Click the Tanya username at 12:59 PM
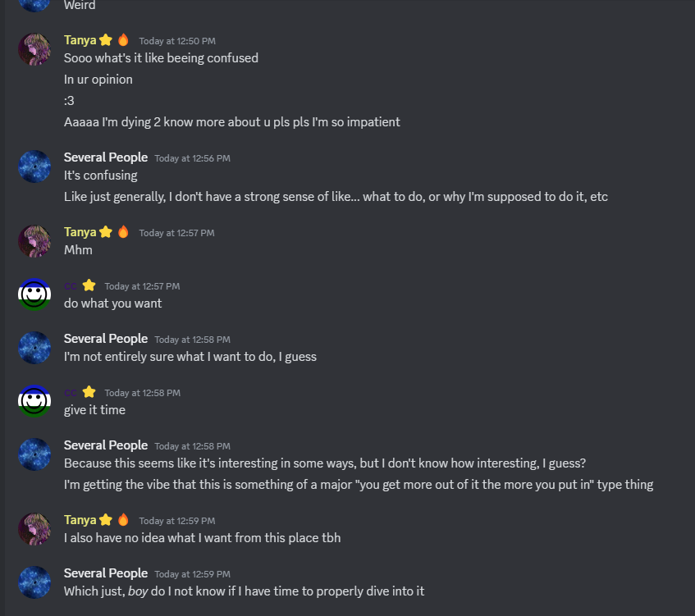 (x=80, y=520)
